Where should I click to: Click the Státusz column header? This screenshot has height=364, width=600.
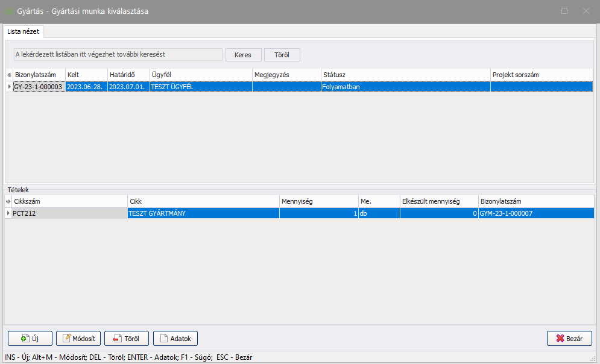405,75
